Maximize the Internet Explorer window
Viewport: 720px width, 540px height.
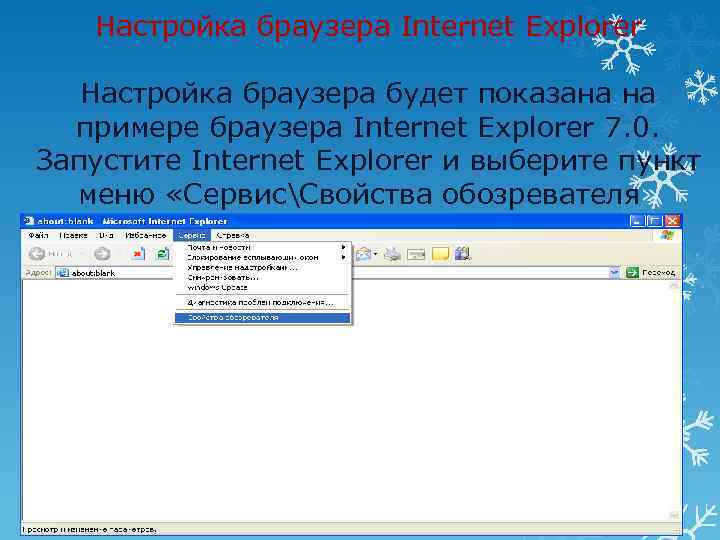(654, 221)
